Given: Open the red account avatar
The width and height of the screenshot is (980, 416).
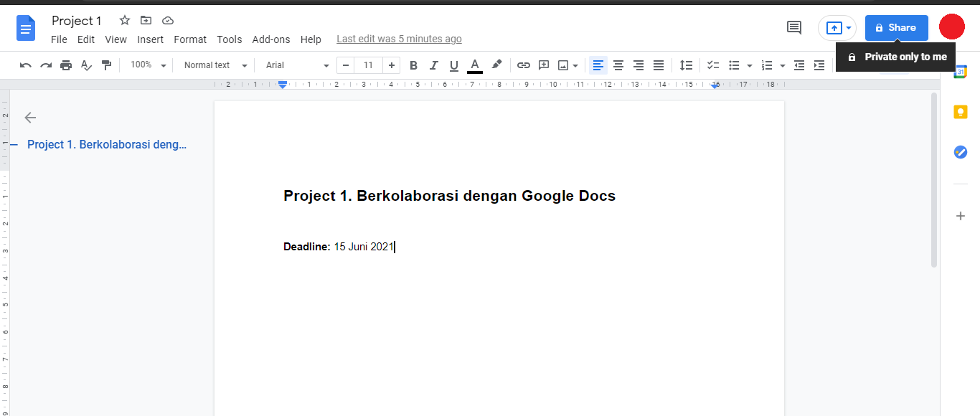Looking at the screenshot, I should (x=952, y=27).
